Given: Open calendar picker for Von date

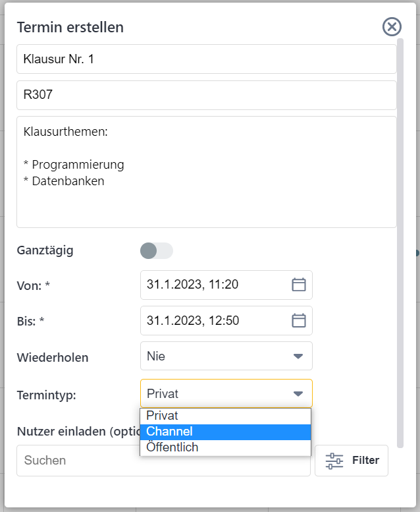Looking at the screenshot, I should coord(299,285).
